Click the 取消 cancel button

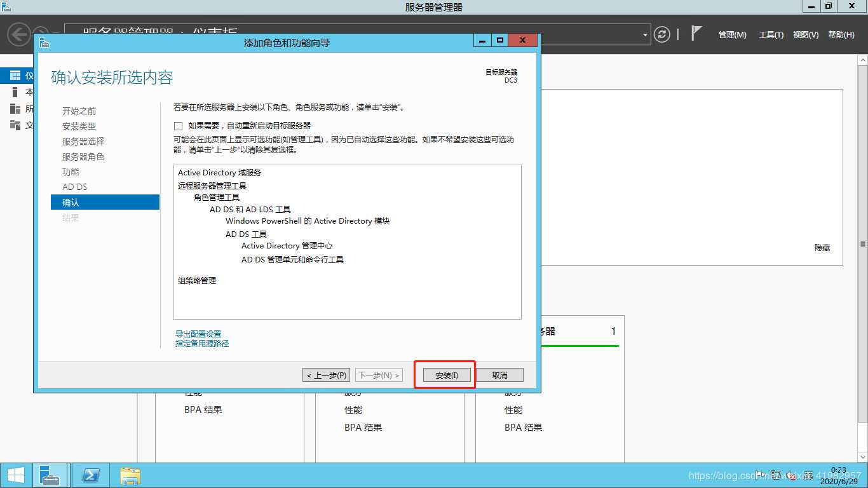499,375
